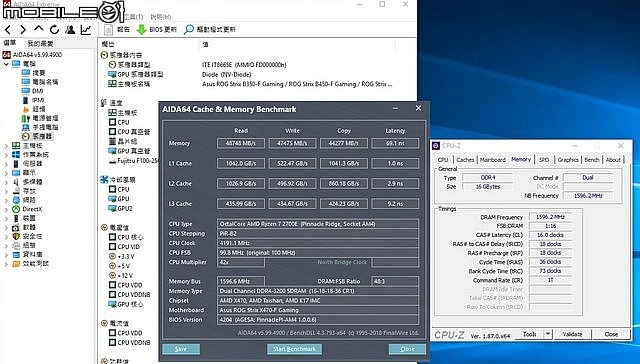Expand the DirectX tree node arrow
This screenshot has width=640, height=364.
coord(6,209)
